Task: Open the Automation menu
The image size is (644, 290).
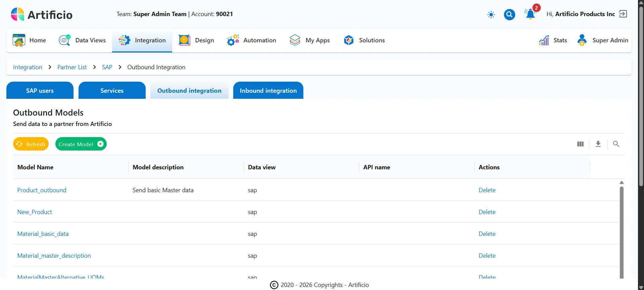Action: coord(251,40)
